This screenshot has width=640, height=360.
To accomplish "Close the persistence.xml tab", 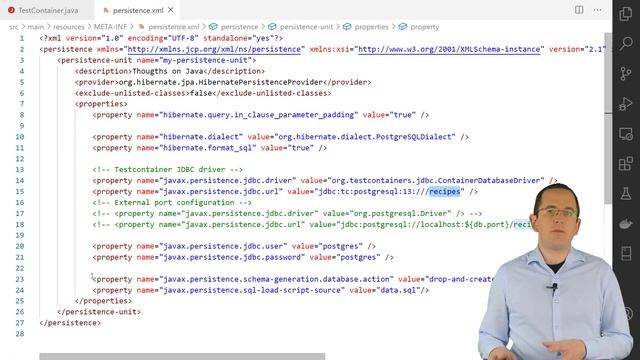I will [x=171, y=10].
